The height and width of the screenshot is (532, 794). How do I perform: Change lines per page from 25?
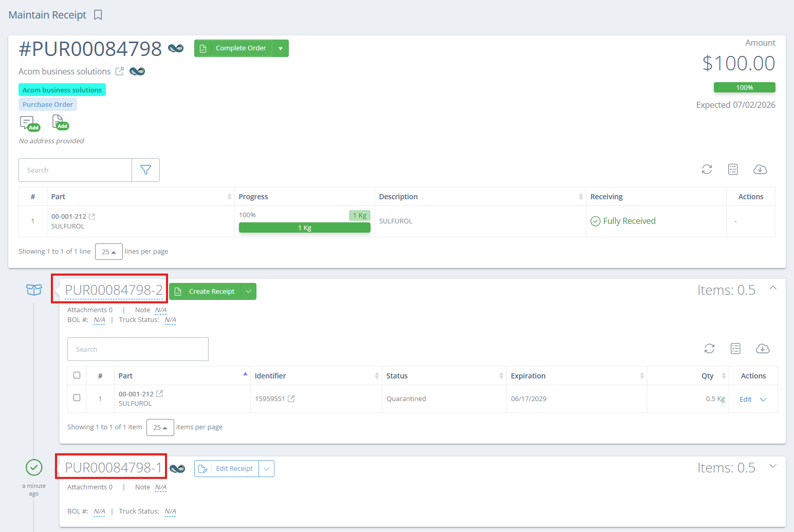109,252
